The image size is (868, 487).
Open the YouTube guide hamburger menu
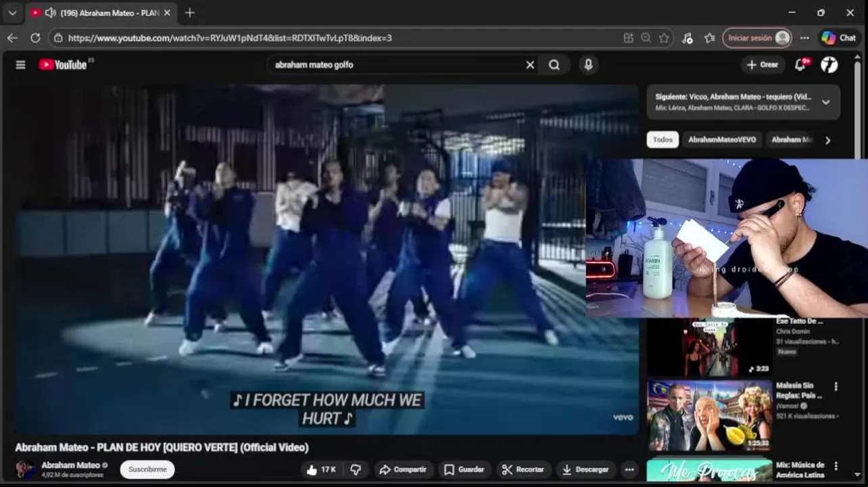[x=20, y=65]
